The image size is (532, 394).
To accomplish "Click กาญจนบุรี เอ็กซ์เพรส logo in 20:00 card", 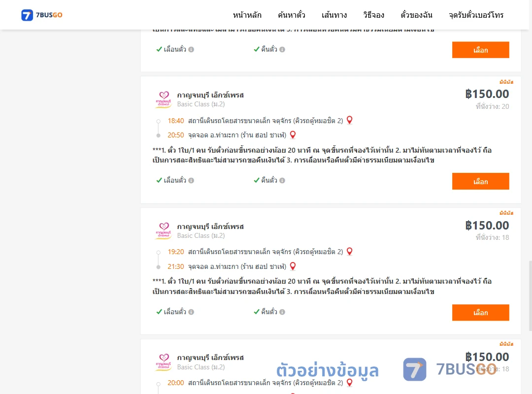I will point(164,362).
